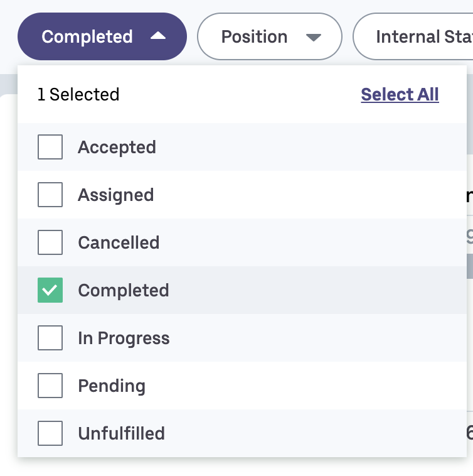The image size is (473, 476).
Task: Check the Accepted checkbox
Action: pos(50,148)
